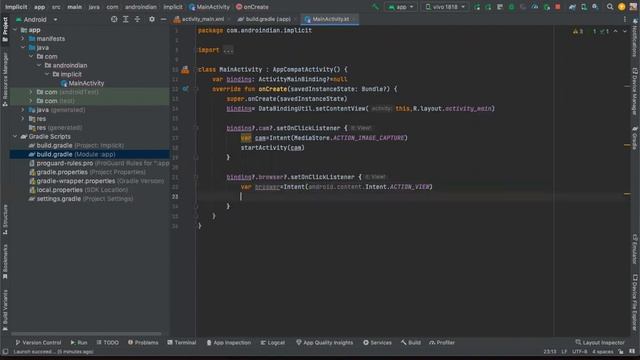Click Expand All in Project panel
640x360 pixels.
click(126, 19)
